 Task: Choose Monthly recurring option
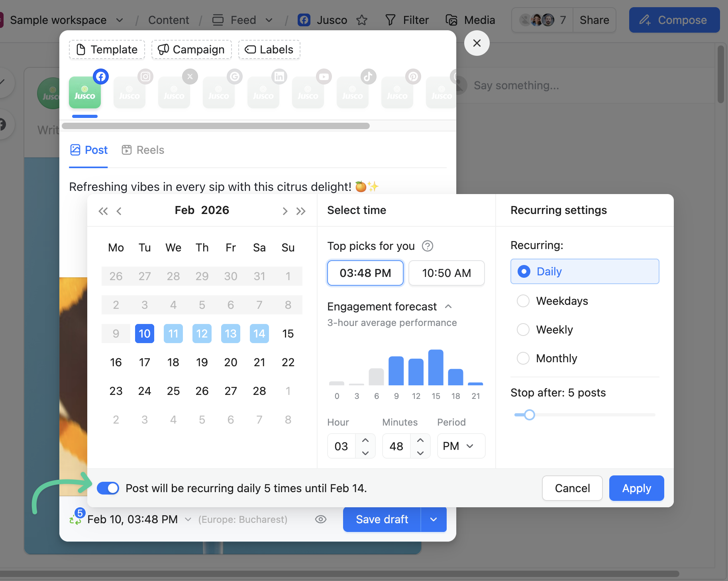click(x=523, y=358)
